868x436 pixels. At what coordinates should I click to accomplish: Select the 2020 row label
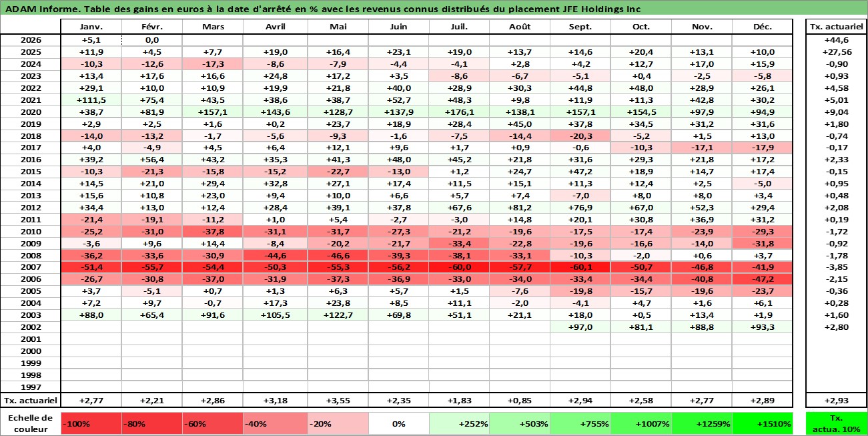point(30,112)
